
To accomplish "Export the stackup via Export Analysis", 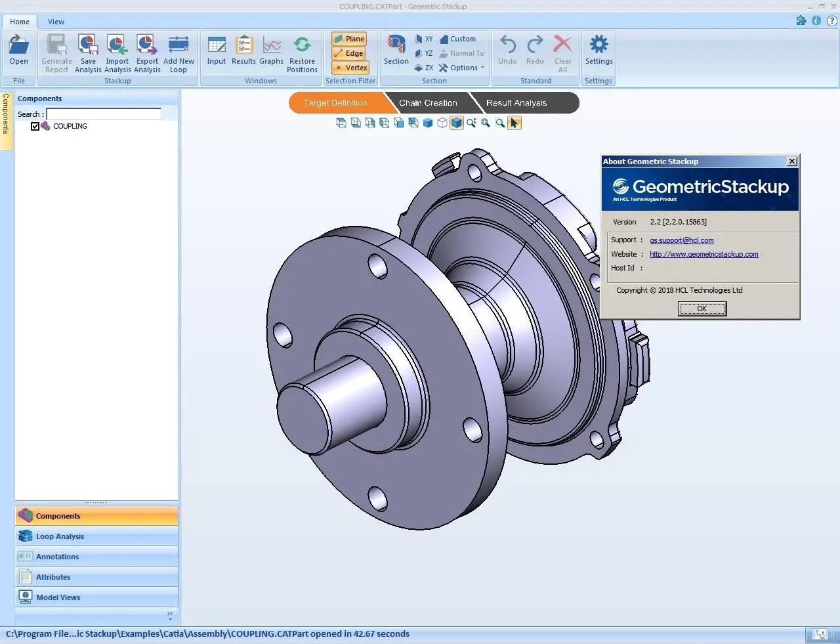I will coord(147,54).
